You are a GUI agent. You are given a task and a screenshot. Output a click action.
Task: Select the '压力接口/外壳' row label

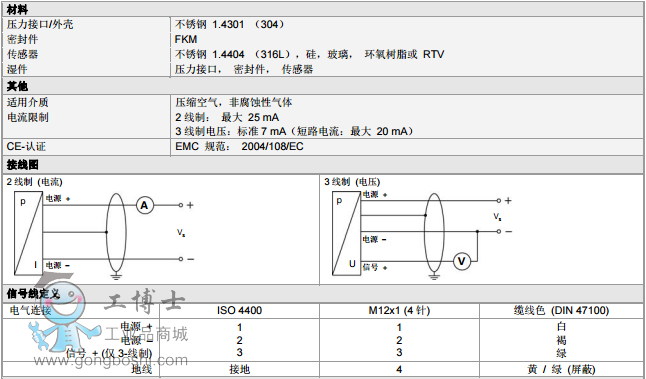pyautogui.click(x=40, y=24)
